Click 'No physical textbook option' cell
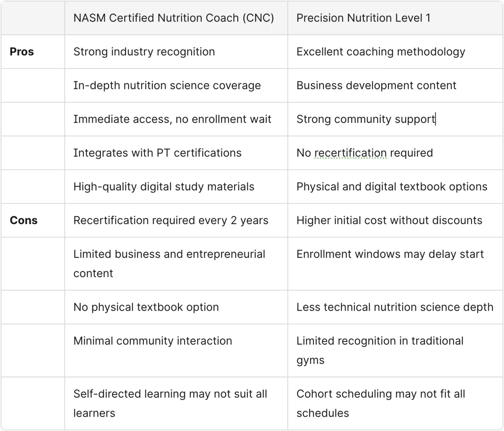The height and width of the screenshot is (431, 504). [146, 307]
